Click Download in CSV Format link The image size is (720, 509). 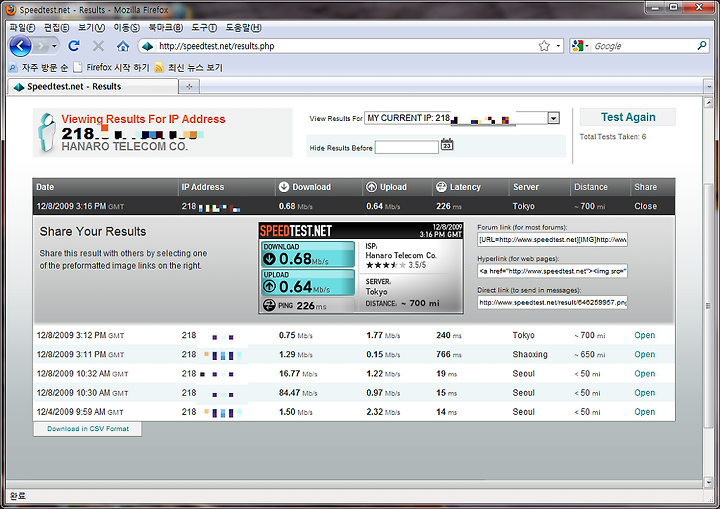pos(88,429)
